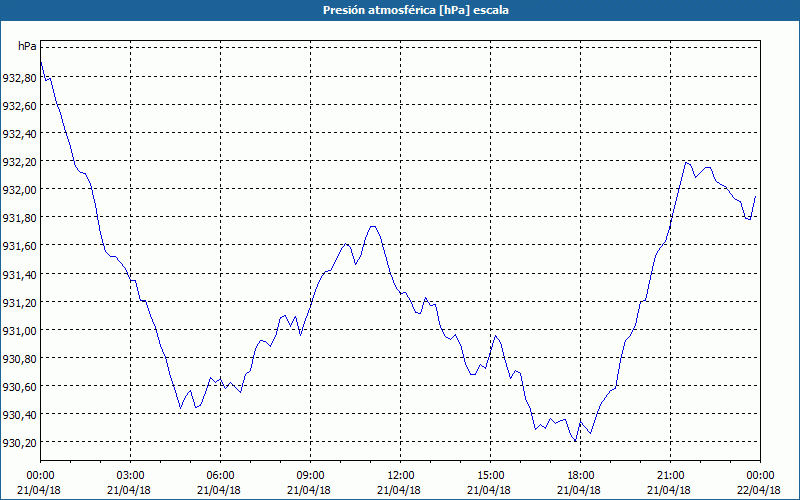
Task: Click the y-axis value 932,00
Action: pyautogui.click(x=19, y=190)
